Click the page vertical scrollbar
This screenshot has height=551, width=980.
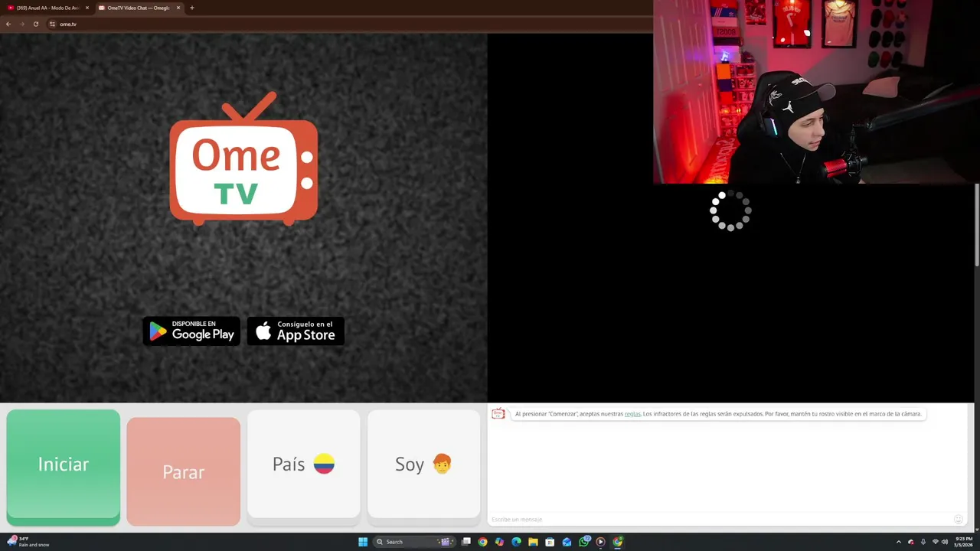[977, 226]
